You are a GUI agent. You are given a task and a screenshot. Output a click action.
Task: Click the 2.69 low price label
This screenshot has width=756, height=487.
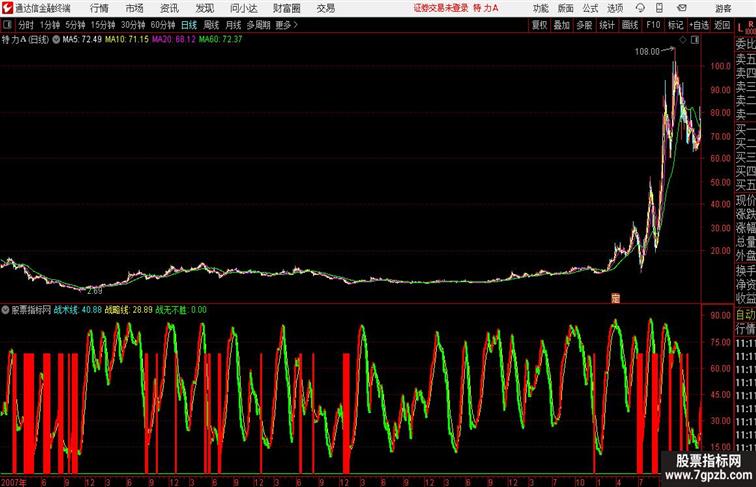(x=94, y=291)
